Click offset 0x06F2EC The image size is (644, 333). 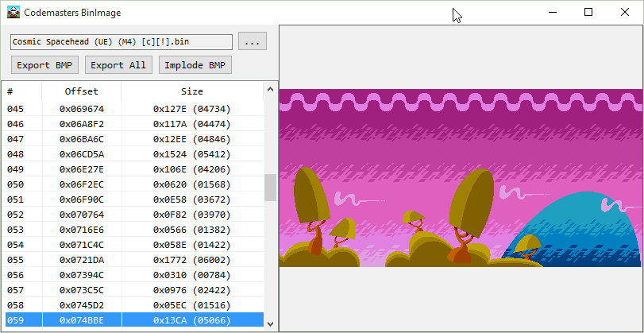(x=81, y=184)
